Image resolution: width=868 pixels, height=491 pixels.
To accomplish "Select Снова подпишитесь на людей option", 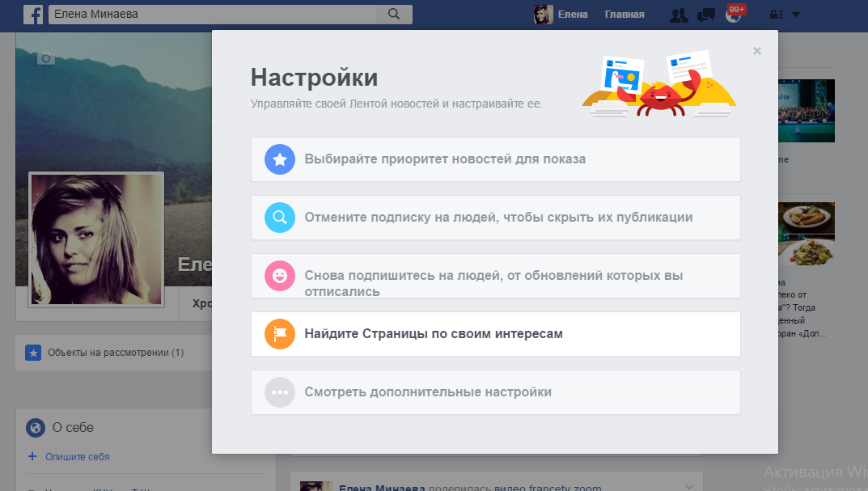I will pos(495,276).
